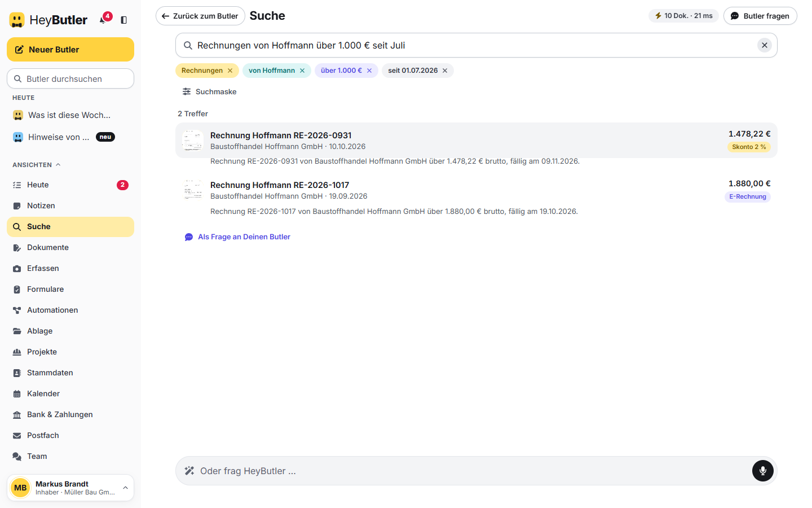Click the 'E-Rechnung' badge
Viewport: 812px width, 508px height.
[748, 196]
